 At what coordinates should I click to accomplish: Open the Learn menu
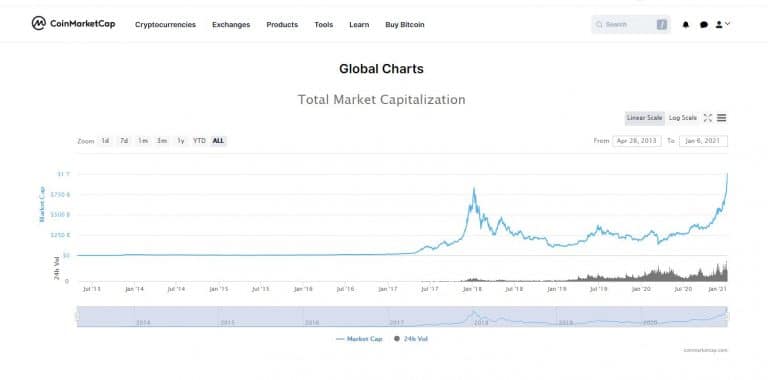[359, 24]
